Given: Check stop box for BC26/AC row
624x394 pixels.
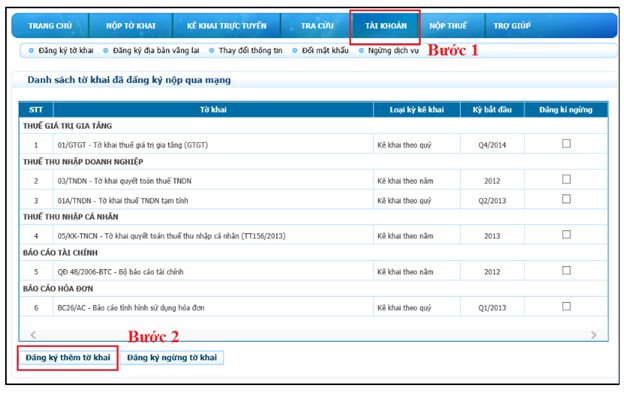Looking at the screenshot, I should pos(566,306).
